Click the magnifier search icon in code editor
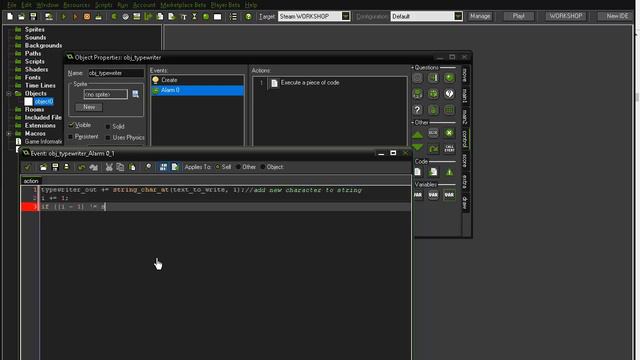The width and height of the screenshot is (640, 360). click(x=149, y=167)
